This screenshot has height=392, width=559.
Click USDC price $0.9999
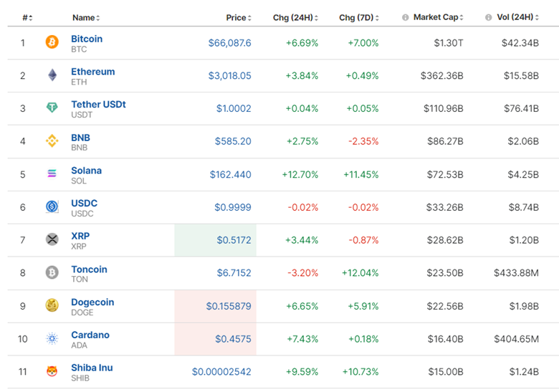click(232, 207)
